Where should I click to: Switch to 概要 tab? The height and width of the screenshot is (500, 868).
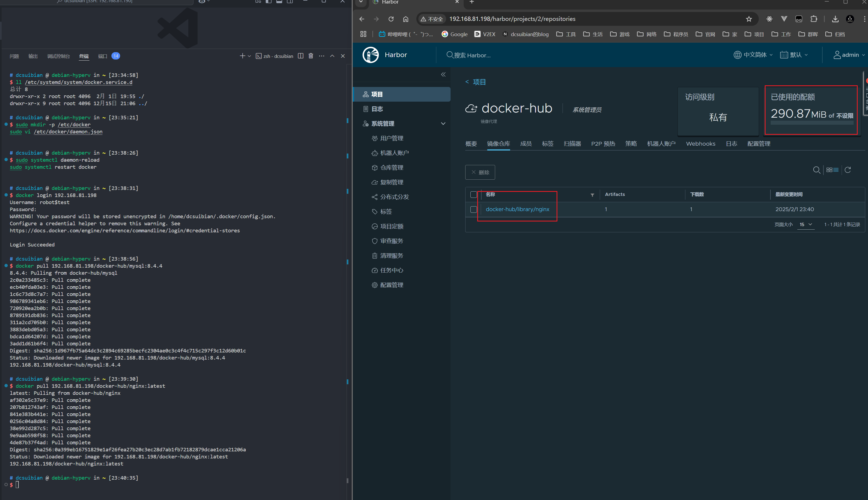[471, 144]
